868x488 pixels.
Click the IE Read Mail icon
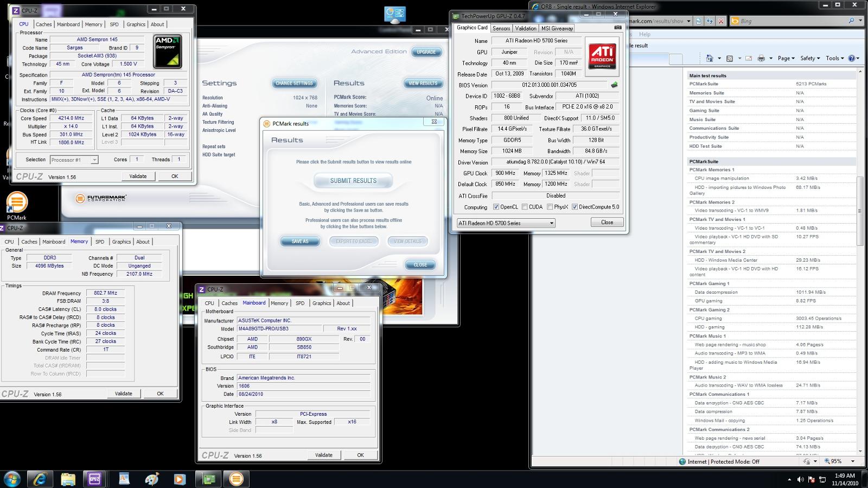(749, 58)
